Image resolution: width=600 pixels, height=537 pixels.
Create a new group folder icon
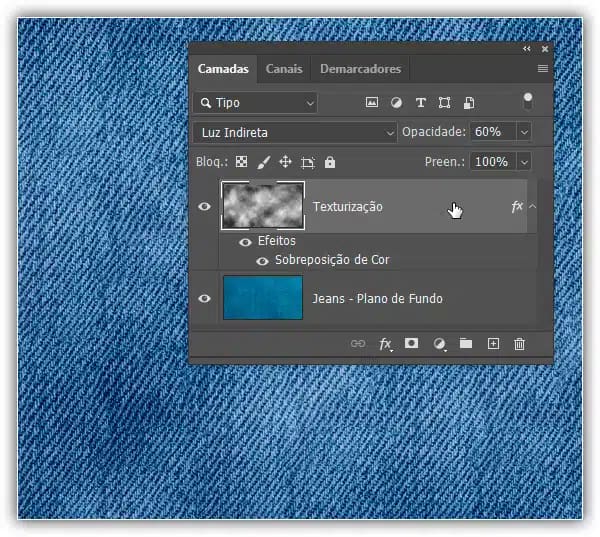coord(466,343)
